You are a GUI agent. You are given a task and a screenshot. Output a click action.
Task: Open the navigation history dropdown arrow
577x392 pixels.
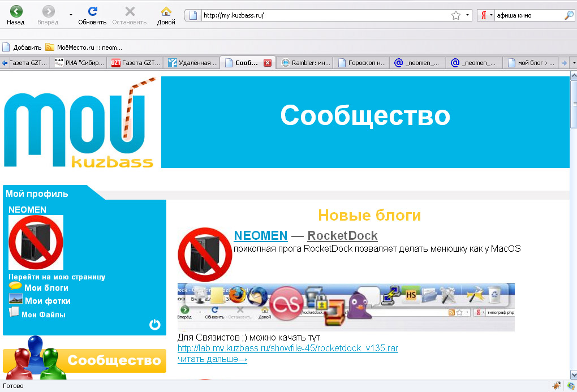[71, 15]
